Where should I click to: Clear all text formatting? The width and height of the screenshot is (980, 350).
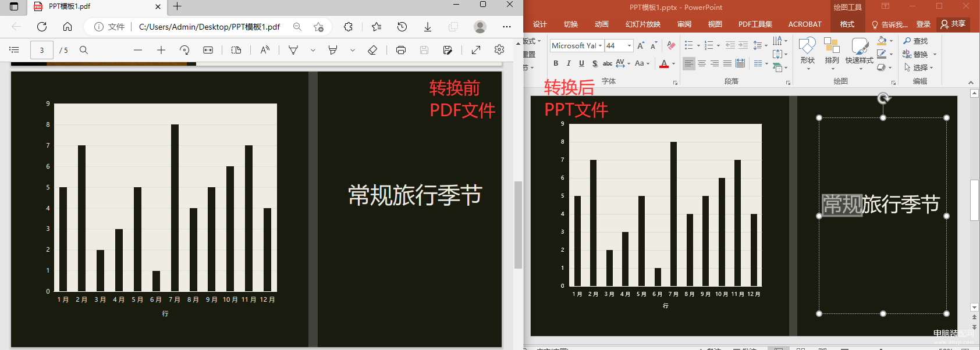(x=671, y=45)
